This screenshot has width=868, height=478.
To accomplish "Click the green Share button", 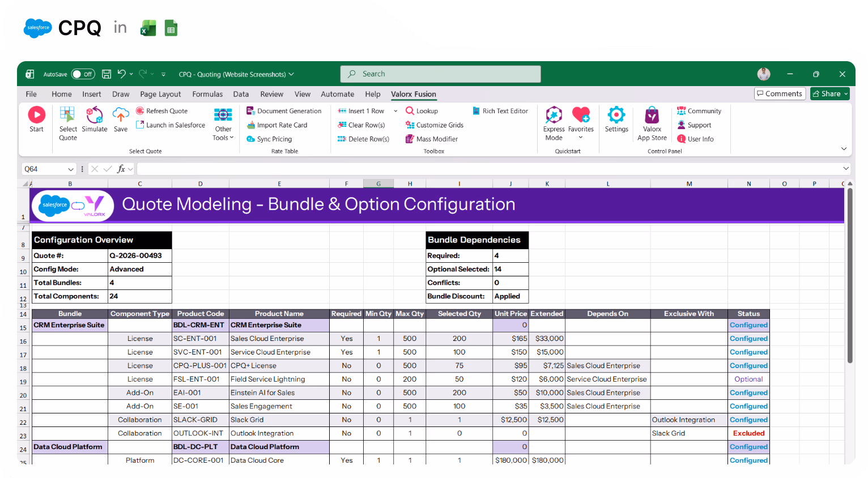I will (829, 93).
